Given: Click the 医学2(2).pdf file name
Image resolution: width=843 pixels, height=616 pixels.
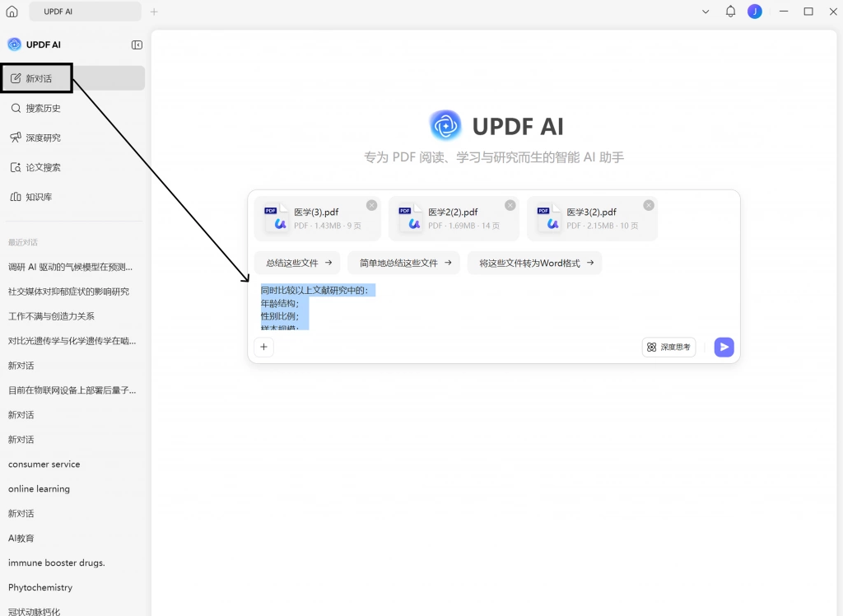Looking at the screenshot, I should click(x=453, y=212).
